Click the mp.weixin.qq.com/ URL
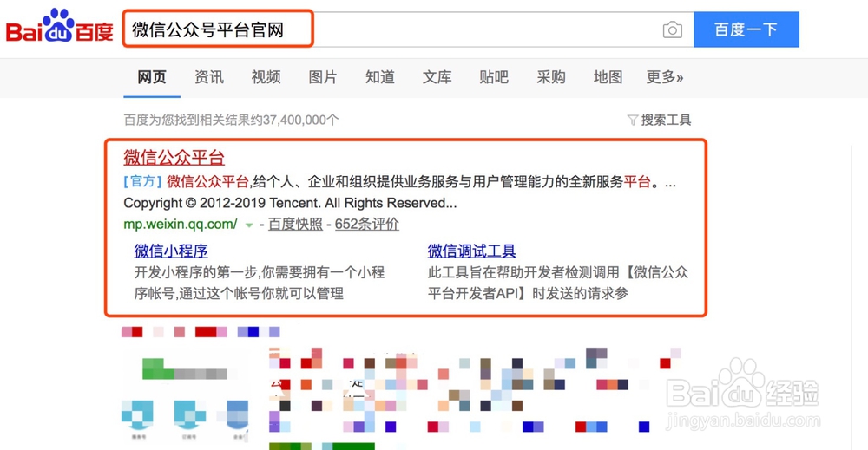This screenshot has height=450, width=868. point(181,224)
